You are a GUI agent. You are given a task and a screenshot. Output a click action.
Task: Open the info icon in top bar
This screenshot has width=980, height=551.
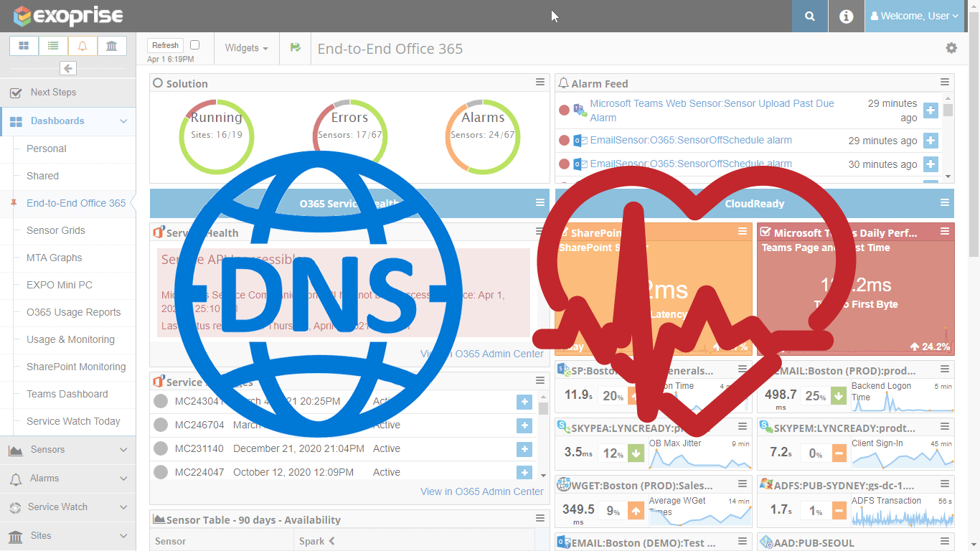[x=846, y=16]
